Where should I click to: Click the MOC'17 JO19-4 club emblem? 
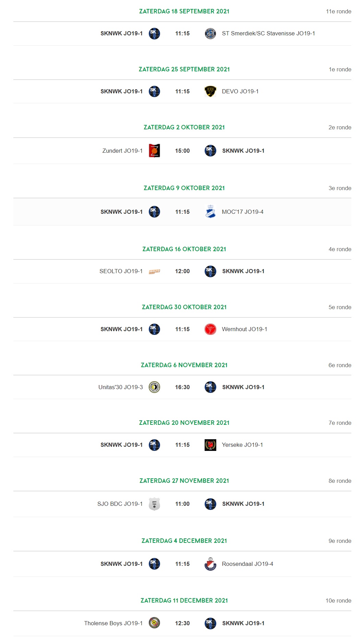click(210, 212)
